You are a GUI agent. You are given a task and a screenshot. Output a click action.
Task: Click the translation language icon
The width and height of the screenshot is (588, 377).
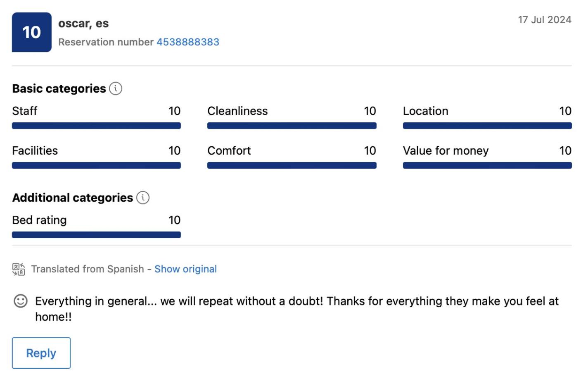click(19, 269)
